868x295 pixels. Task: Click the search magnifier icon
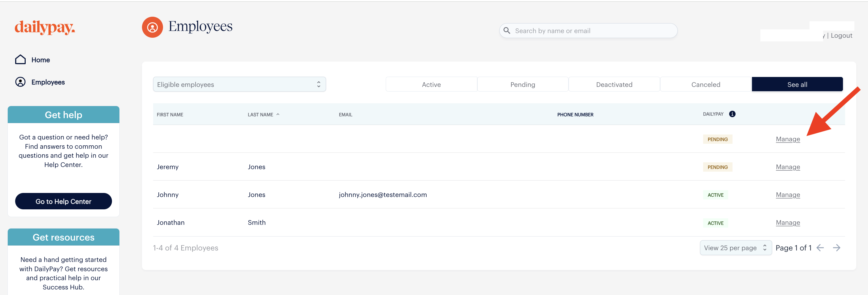click(x=507, y=30)
